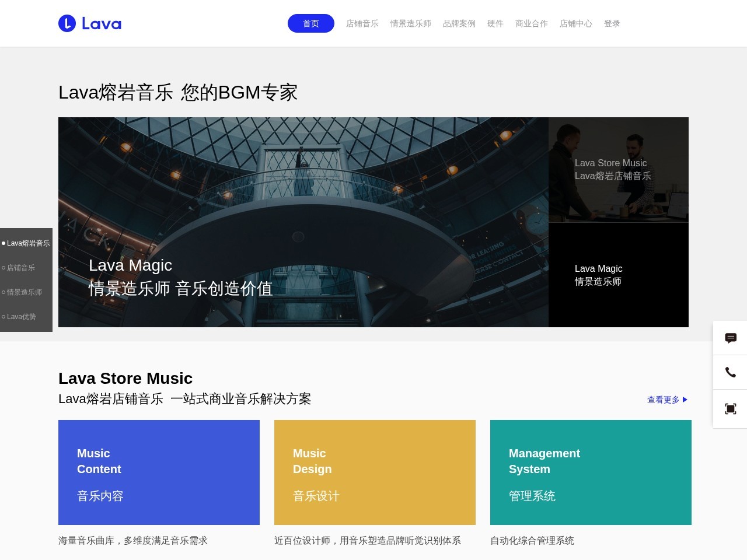Select the 情景造乐师 bullet in carousel sidebar

pos(23,292)
